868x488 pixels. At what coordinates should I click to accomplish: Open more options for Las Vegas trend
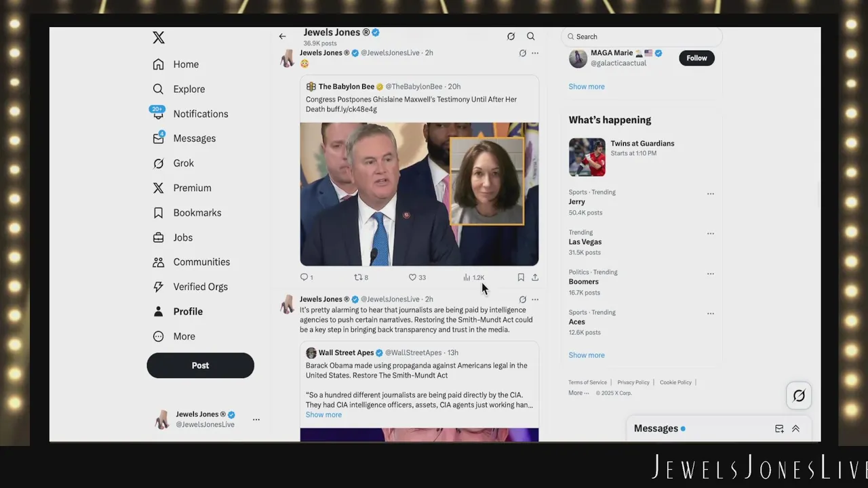tap(711, 234)
